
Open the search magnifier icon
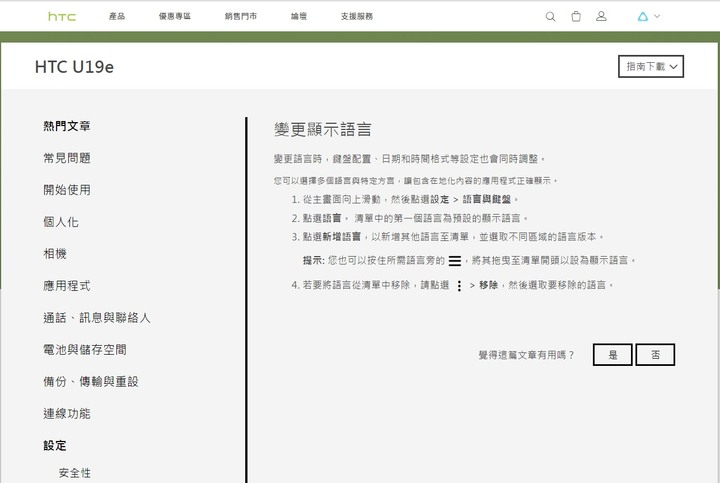click(x=550, y=17)
